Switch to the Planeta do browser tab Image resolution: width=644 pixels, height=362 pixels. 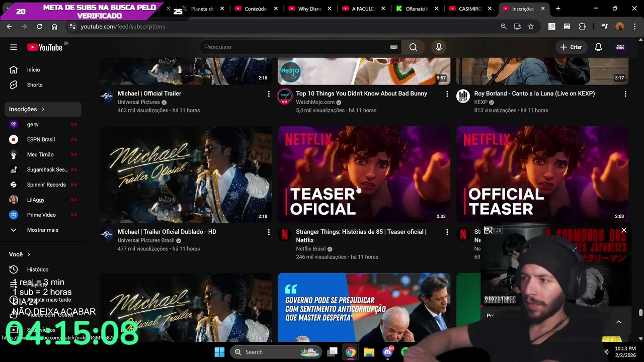click(x=202, y=9)
